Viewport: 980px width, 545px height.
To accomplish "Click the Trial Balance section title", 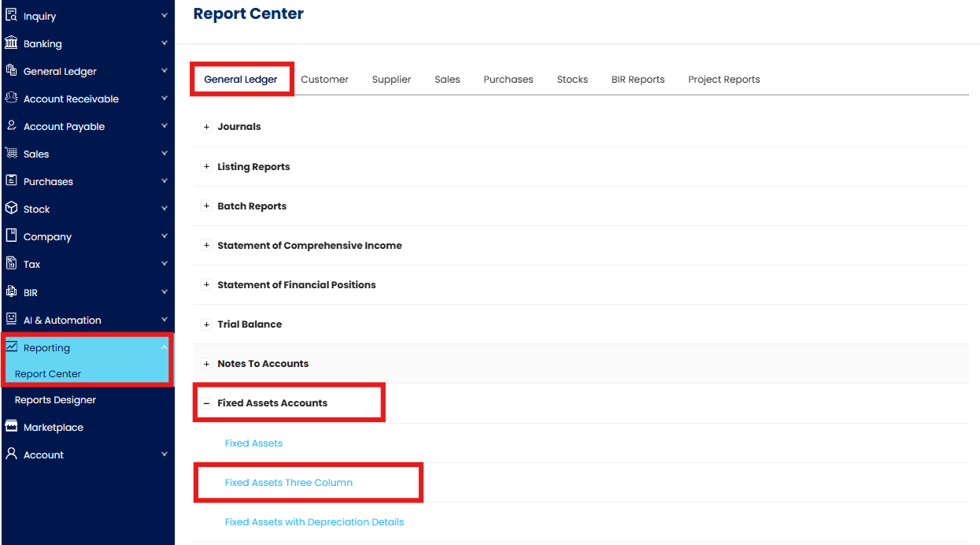I will 250,324.
